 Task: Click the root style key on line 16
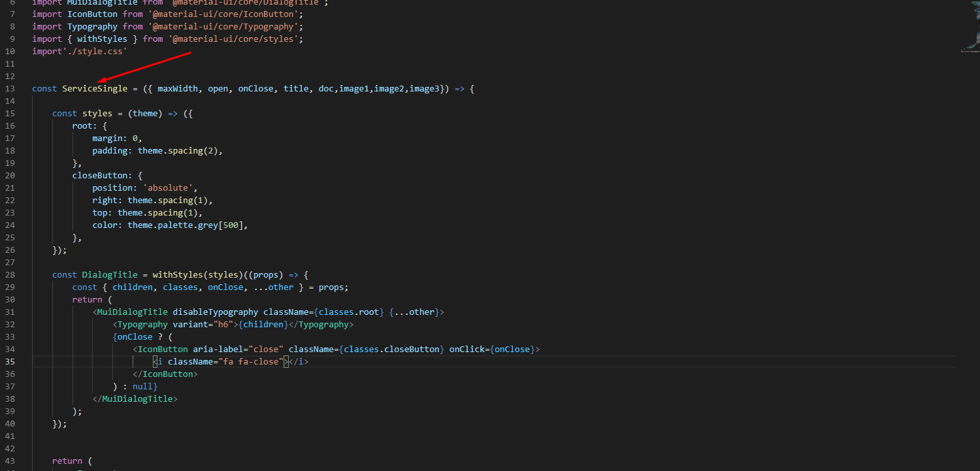[82, 126]
